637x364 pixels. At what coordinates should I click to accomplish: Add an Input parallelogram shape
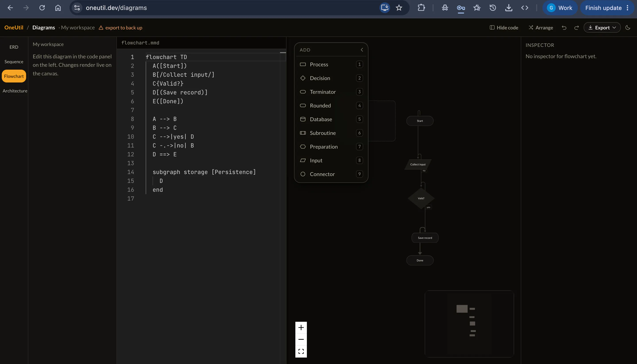331,160
